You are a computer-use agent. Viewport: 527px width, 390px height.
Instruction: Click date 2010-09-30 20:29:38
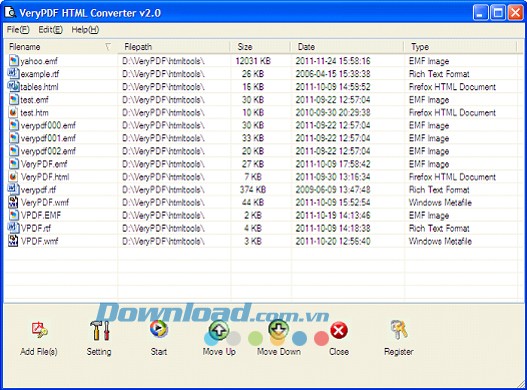(x=333, y=112)
